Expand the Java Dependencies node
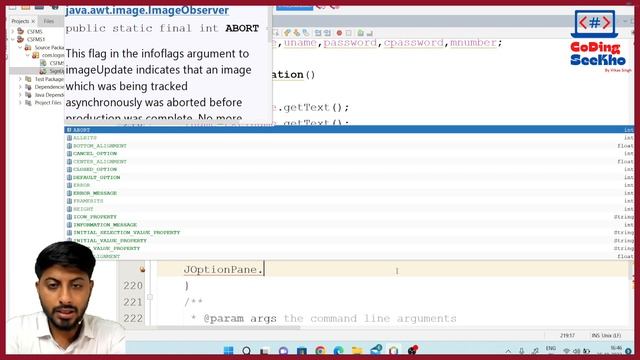This screenshot has width=640, height=360. pyautogui.click(x=20, y=95)
